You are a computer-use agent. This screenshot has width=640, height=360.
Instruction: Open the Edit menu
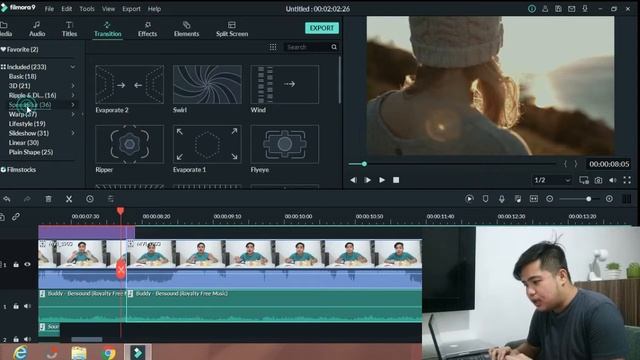pos(67,9)
